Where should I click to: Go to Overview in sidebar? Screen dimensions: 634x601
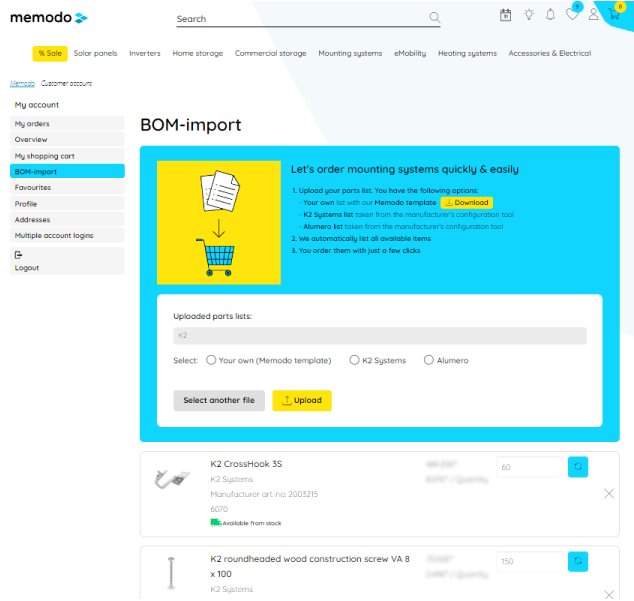tap(67, 139)
